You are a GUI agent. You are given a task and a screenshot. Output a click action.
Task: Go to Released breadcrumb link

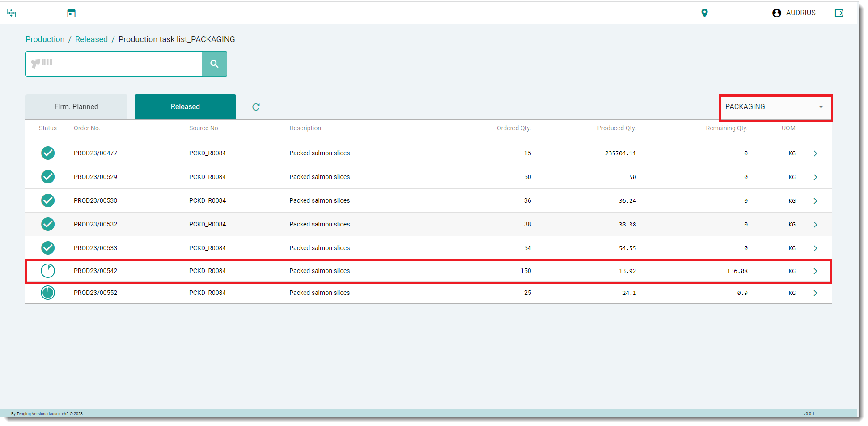coord(91,39)
